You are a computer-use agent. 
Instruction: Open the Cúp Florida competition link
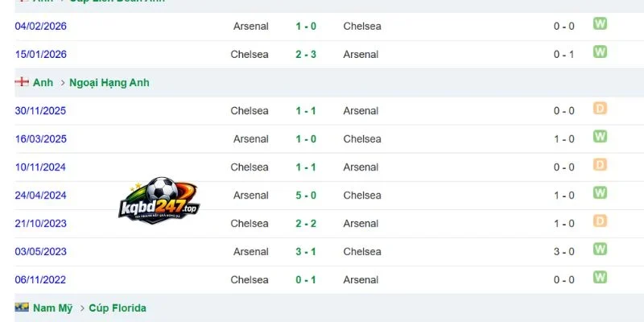pyautogui.click(x=118, y=308)
